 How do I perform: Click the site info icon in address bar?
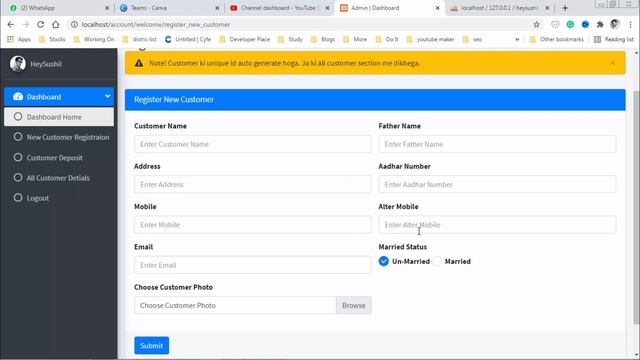pos(74,24)
